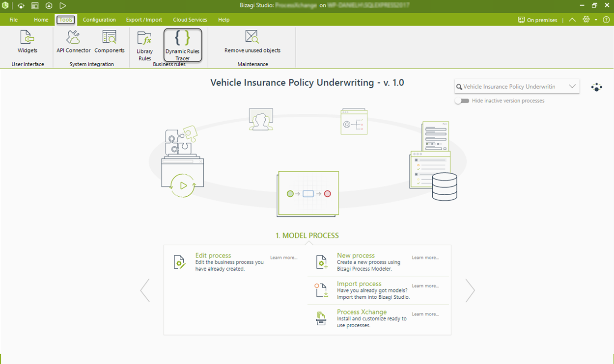The height and width of the screenshot is (364, 614).
Task: Click the dotted cluster icon in the title bar
Action: (21, 6)
